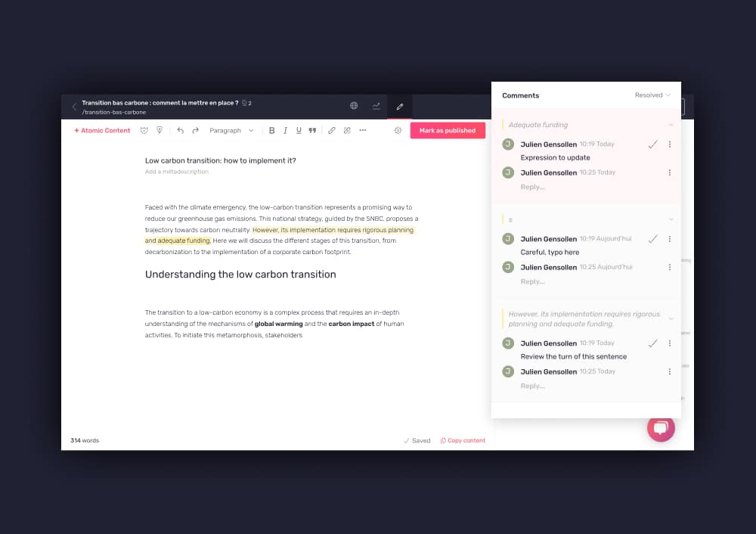
Task: Open the analytics chart icon in header
Action: (x=376, y=106)
